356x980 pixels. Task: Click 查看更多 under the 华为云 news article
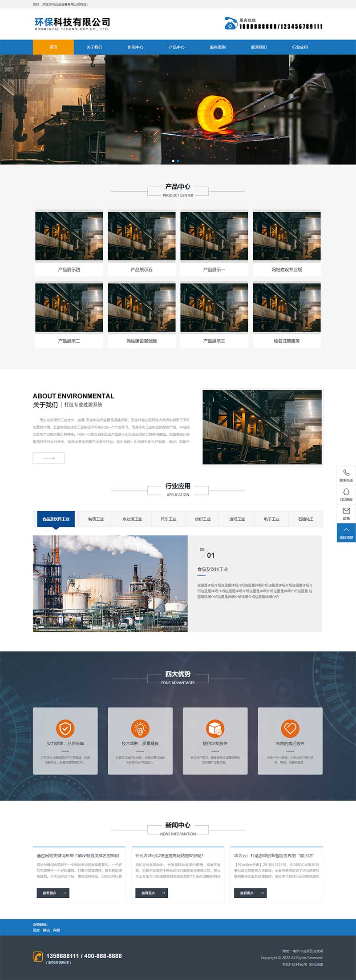click(250, 893)
